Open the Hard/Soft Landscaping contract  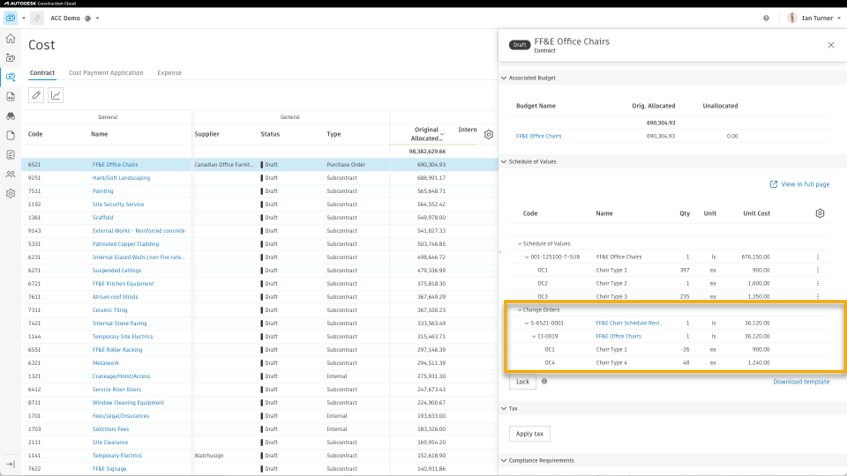[121, 178]
